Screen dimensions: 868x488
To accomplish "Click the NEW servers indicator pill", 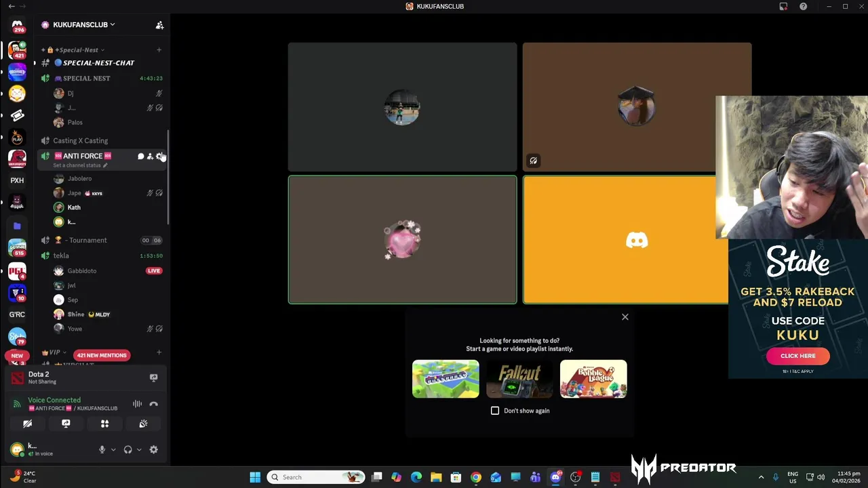I will pyautogui.click(x=17, y=356).
